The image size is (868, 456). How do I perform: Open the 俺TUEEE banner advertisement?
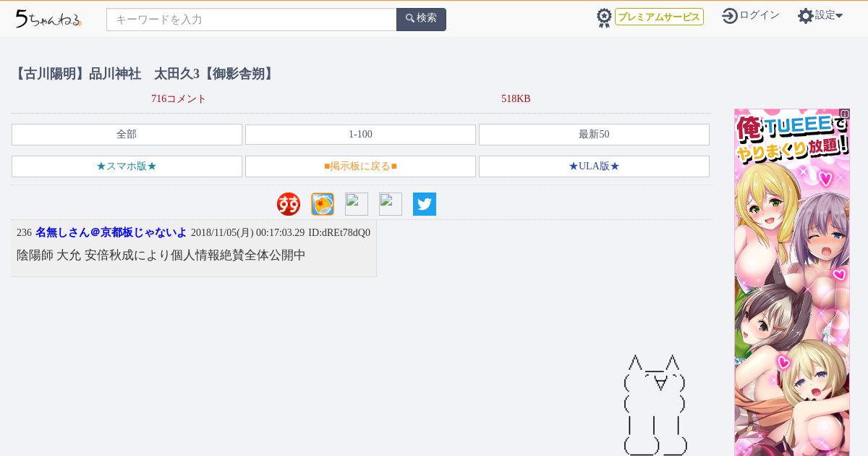(792, 282)
